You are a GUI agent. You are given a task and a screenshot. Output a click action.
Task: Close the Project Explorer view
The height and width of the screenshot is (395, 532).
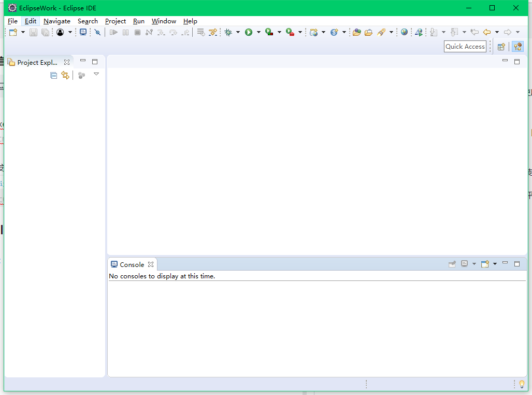(x=67, y=63)
